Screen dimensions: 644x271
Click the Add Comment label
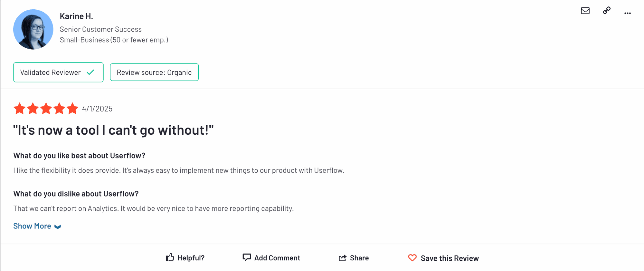pyautogui.click(x=277, y=258)
